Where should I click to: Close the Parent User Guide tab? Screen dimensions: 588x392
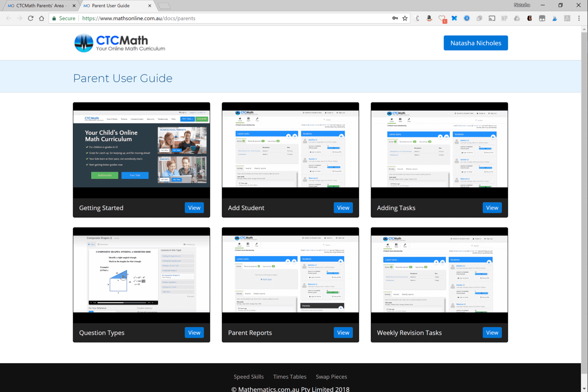tap(150, 6)
